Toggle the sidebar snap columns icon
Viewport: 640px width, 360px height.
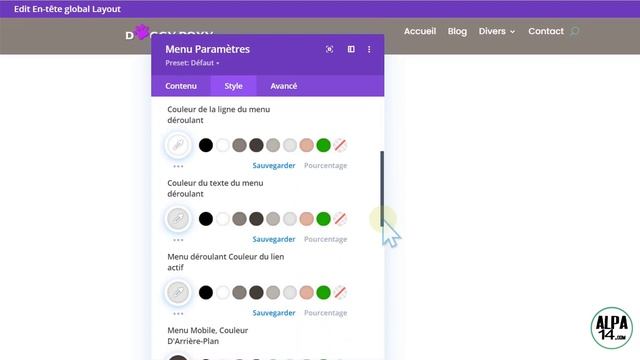pyautogui.click(x=351, y=49)
